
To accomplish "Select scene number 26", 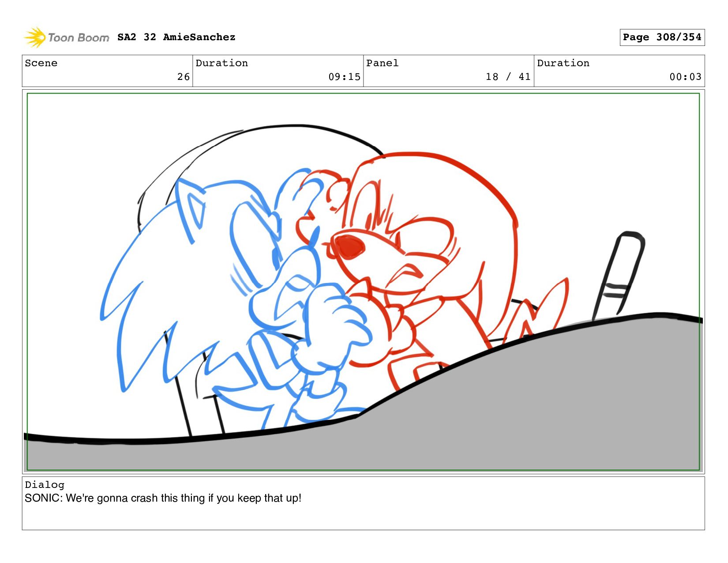I will point(184,77).
